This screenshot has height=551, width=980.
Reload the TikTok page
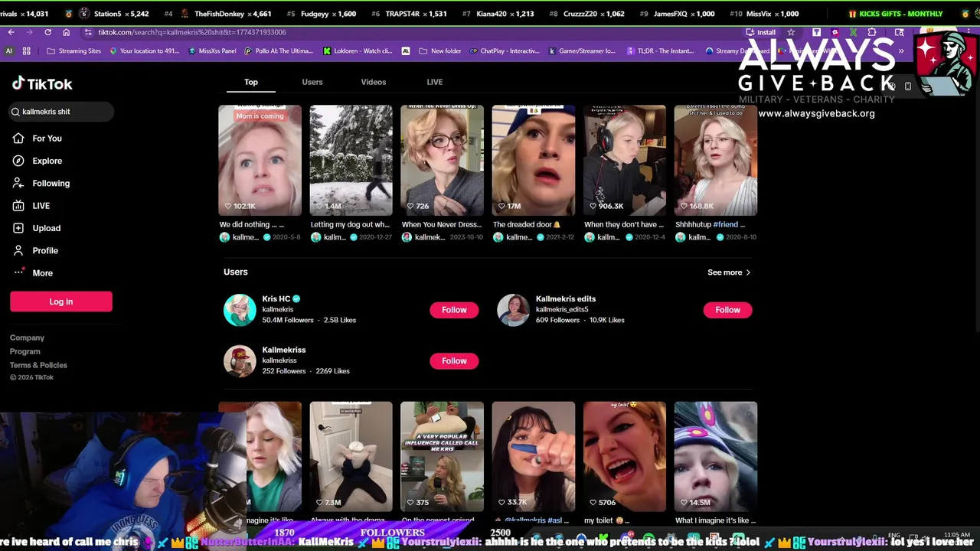point(47,32)
